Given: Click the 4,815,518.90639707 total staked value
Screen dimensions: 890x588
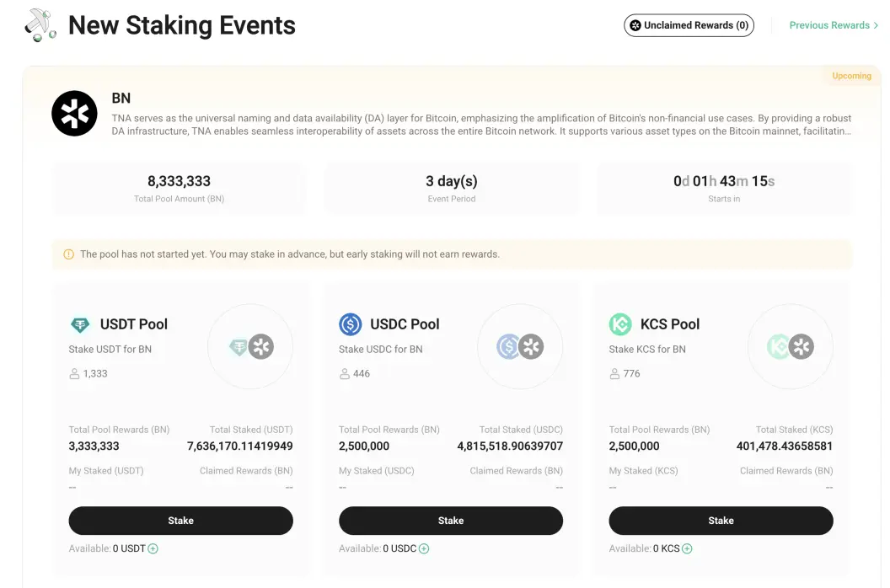Looking at the screenshot, I should [x=510, y=446].
